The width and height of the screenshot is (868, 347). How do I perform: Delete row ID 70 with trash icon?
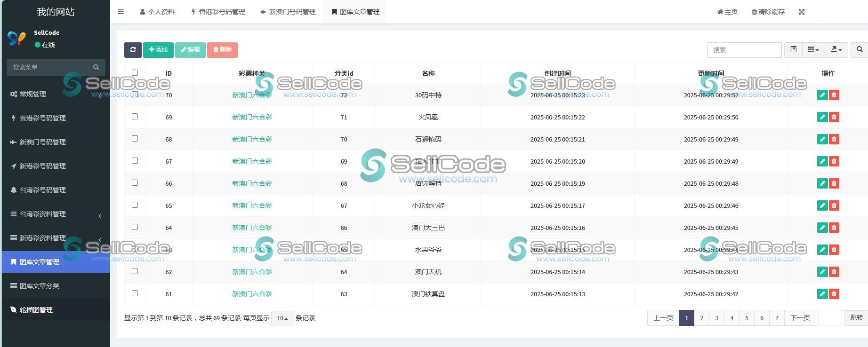834,95
